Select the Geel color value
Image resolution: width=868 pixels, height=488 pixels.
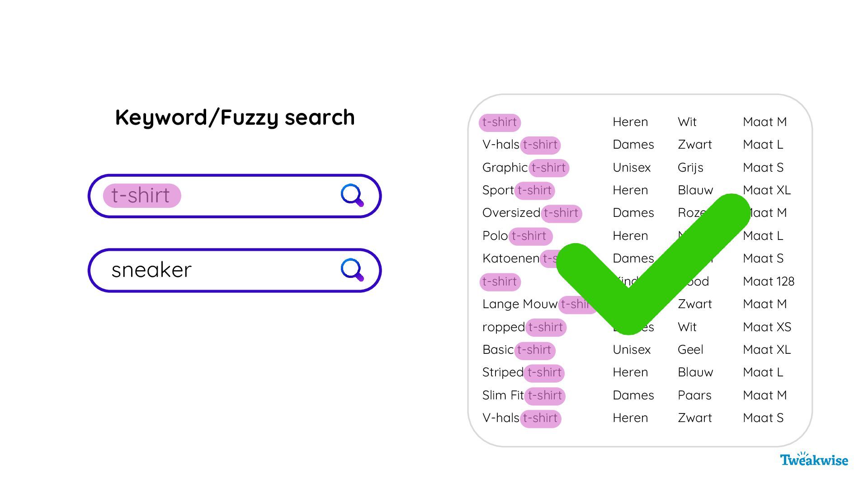pos(690,350)
